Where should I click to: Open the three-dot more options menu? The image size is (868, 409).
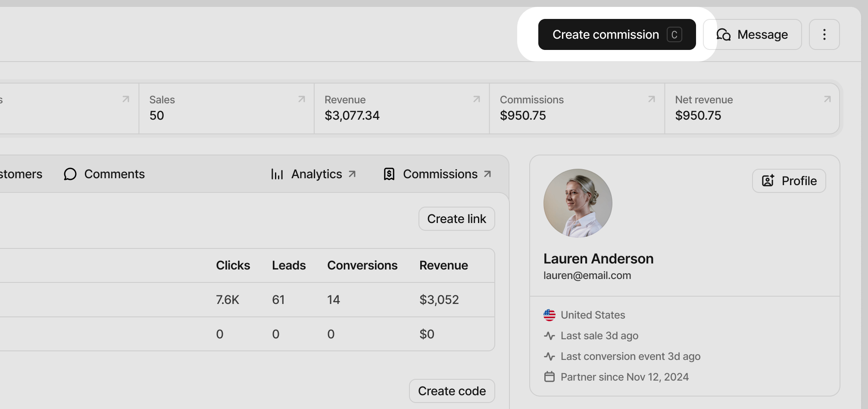(824, 34)
